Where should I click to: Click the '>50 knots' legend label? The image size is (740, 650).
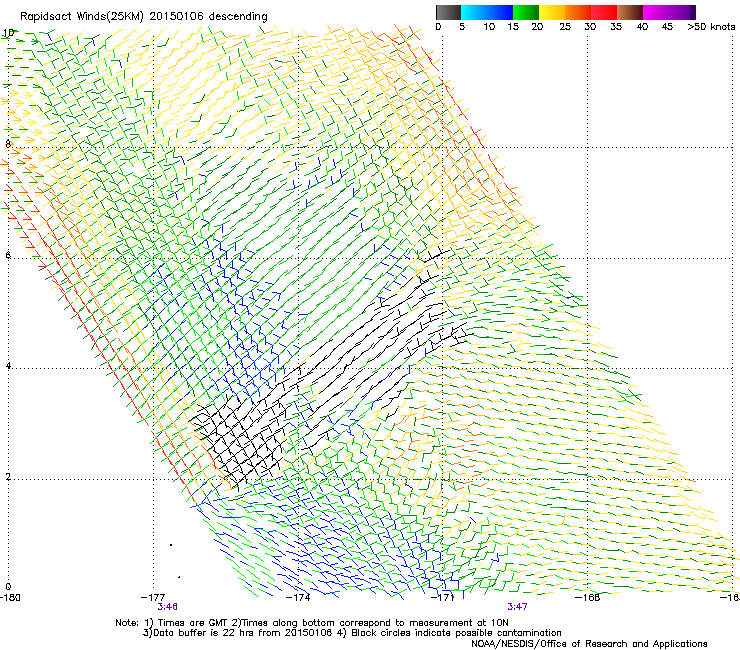tap(711, 27)
